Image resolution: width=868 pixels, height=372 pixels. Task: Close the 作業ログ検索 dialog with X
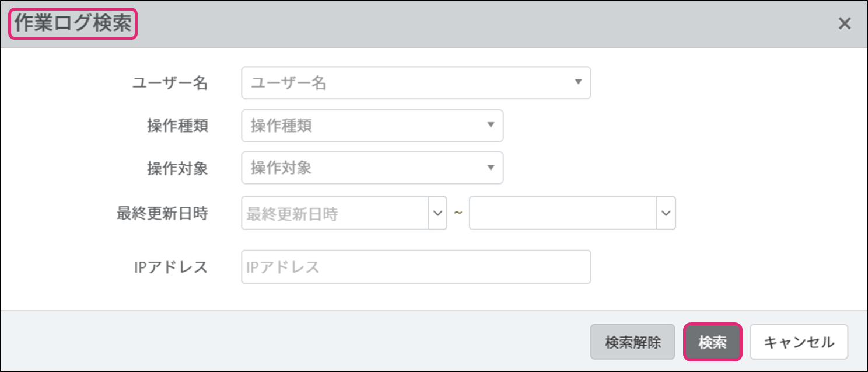click(x=844, y=24)
